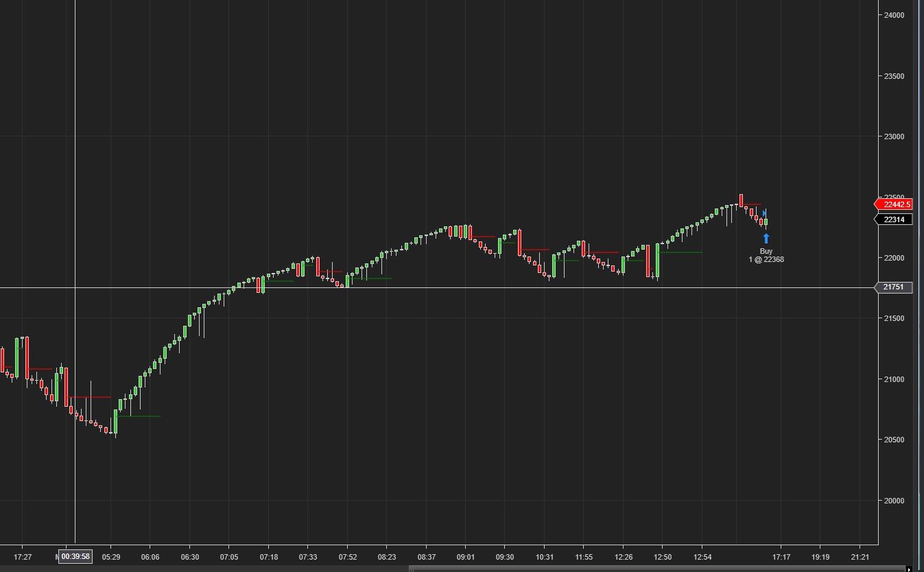This screenshot has width=924, height=572.
Task: Click the horizontal scrollbar thumb below the chart
Action: 657,569
